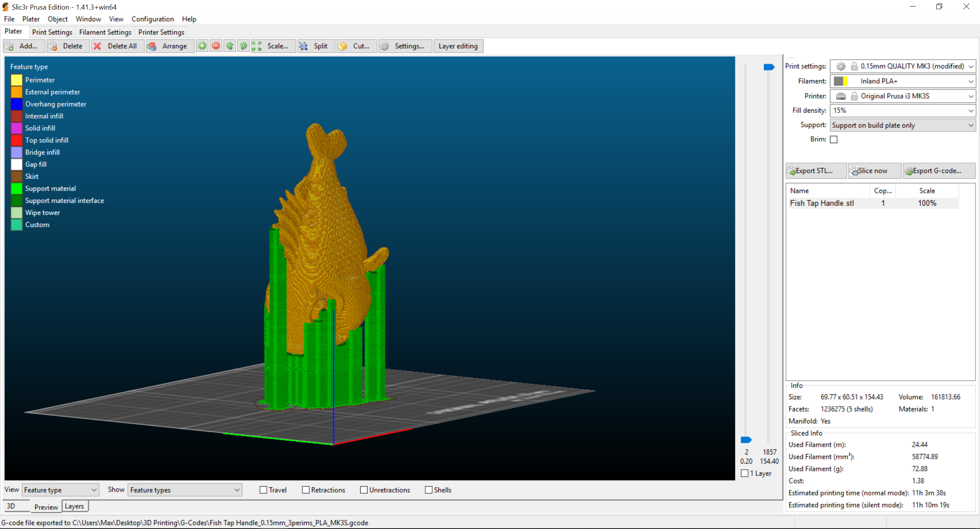Rotate object 45° counter-clockwise icon
The height and width of the screenshot is (529, 980).
coord(230,46)
